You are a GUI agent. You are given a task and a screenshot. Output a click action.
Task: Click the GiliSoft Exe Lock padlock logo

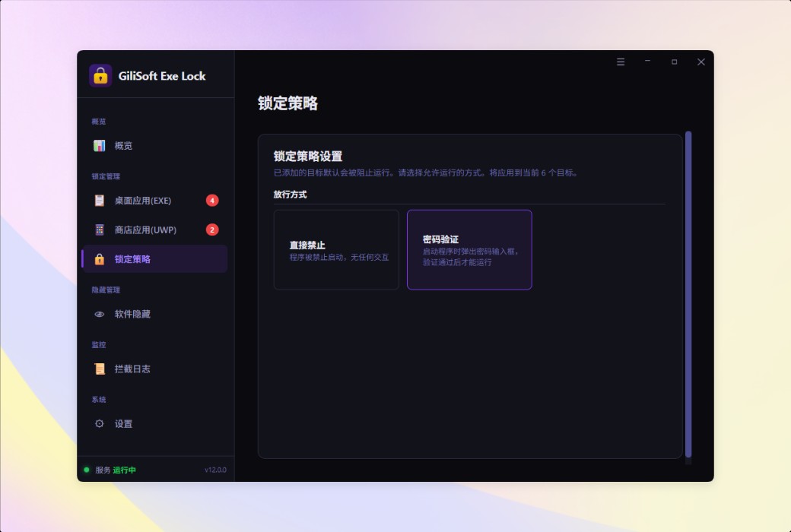(100, 76)
